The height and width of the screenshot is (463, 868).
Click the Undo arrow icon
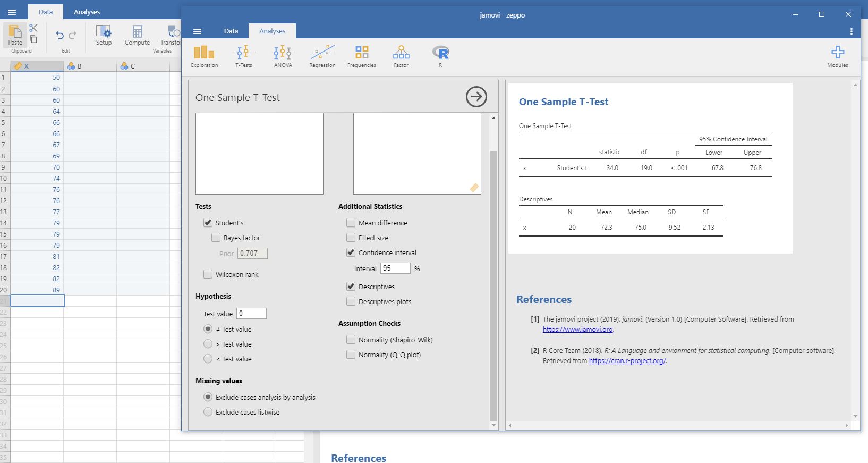pos(59,35)
